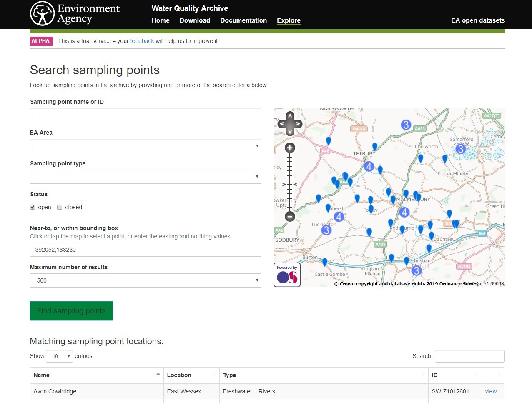Expand the Sampling point type dropdown
This screenshot has width=532, height=403.
click(146, 177)
